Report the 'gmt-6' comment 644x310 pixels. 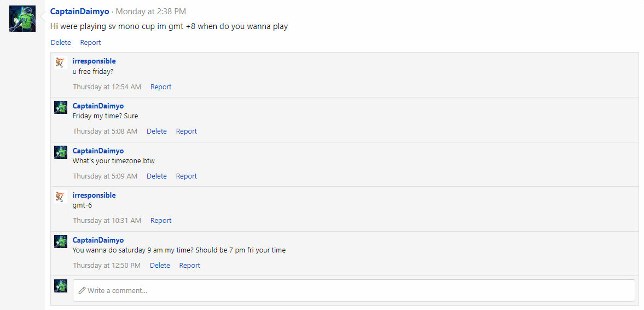click(161, 220)
